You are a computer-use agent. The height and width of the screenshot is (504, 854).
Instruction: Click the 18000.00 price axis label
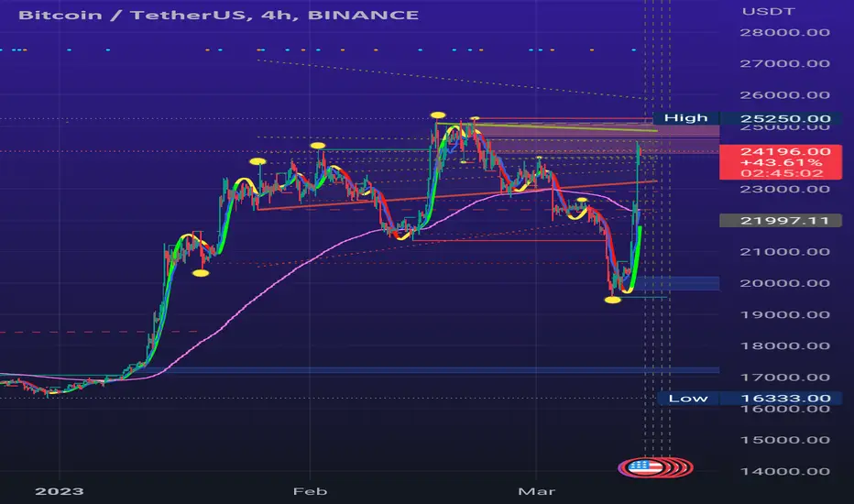pyautogui.click(x=785, y=346)
